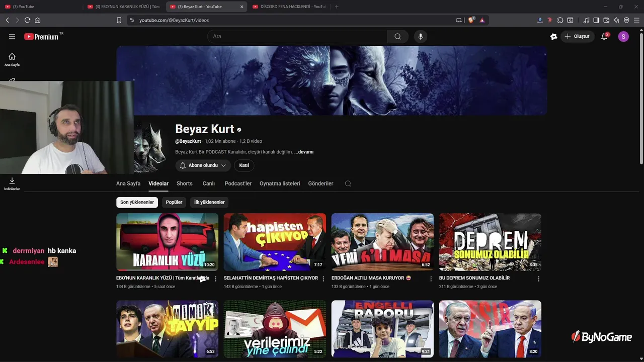Image resolution: width=644 pixels, height=362 pixels.
Task: Select the Popüler filter chip
Action: [174, 202]
